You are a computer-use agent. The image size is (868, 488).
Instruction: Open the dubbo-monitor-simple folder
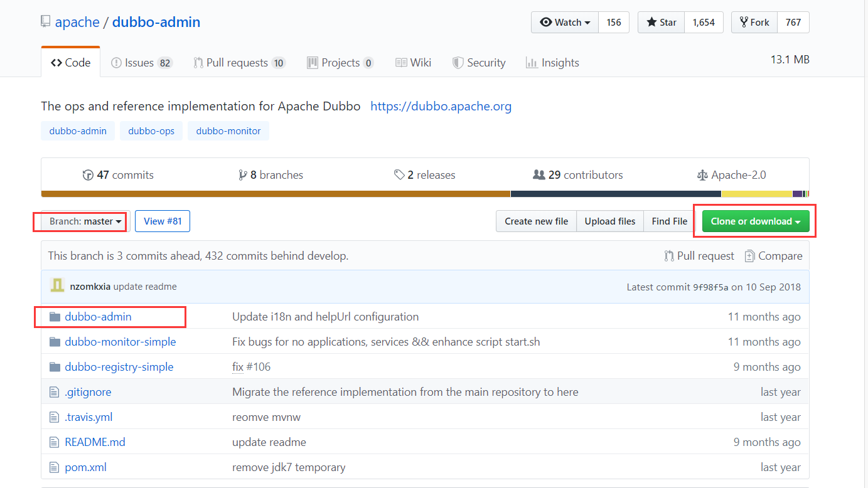(x=121, y=342)
